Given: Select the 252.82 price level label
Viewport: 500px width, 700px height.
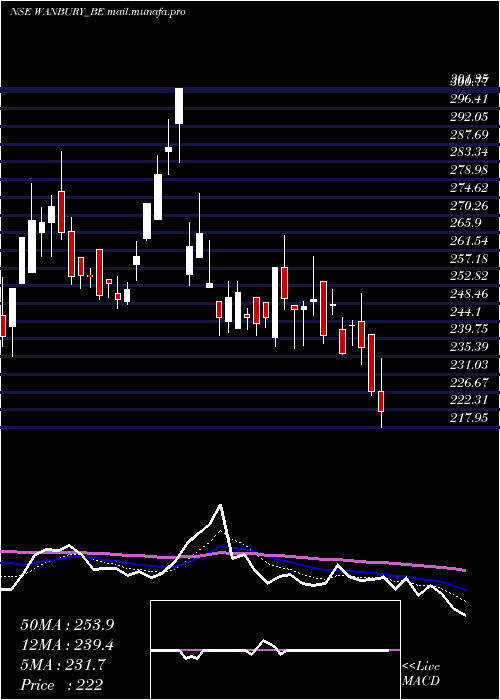Looking at the screenshot, I should pyautogui.click(x=469, y=276).
